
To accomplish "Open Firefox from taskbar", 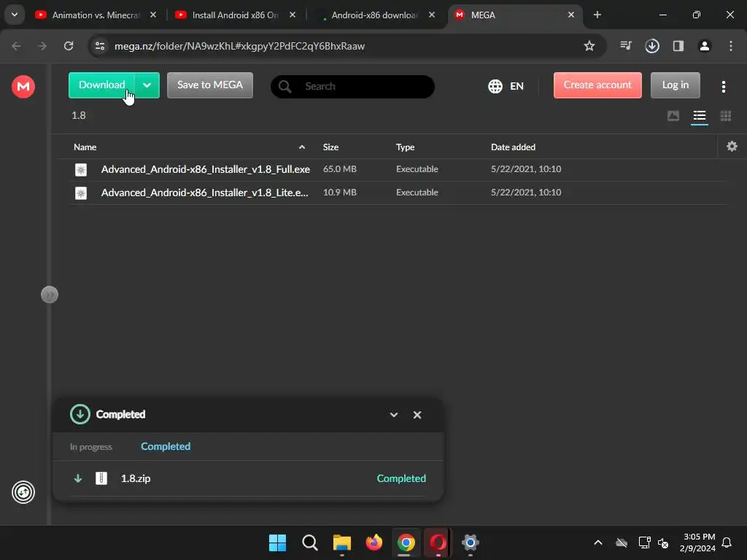I will coord(374,542).
